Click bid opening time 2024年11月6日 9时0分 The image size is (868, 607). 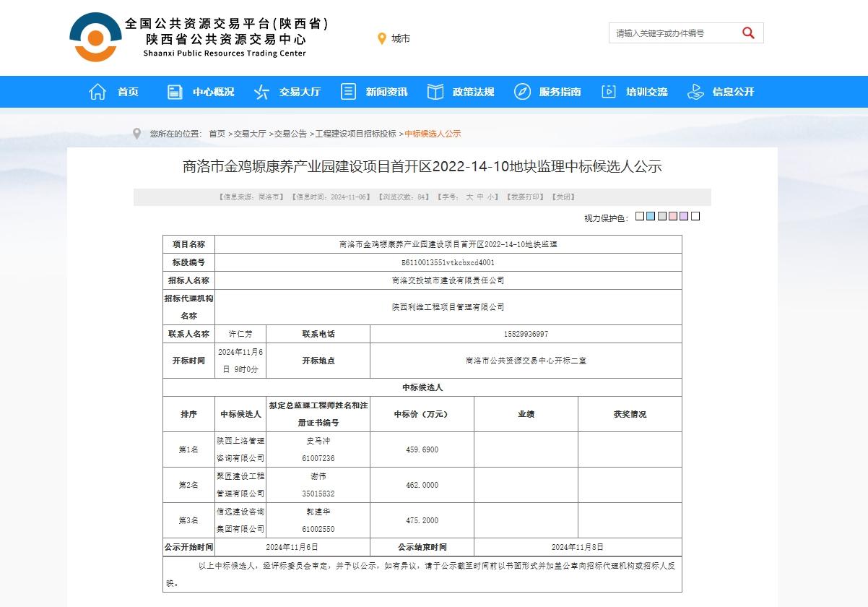(240, 361)
